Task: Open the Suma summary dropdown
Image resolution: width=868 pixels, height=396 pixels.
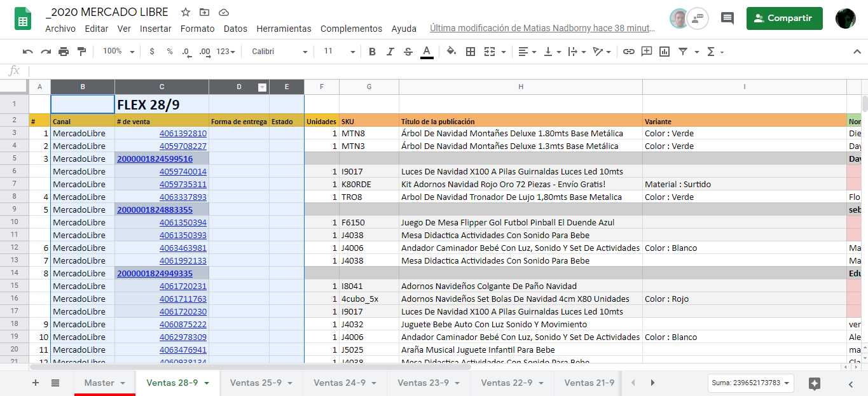Action: [x=751, y=383]
